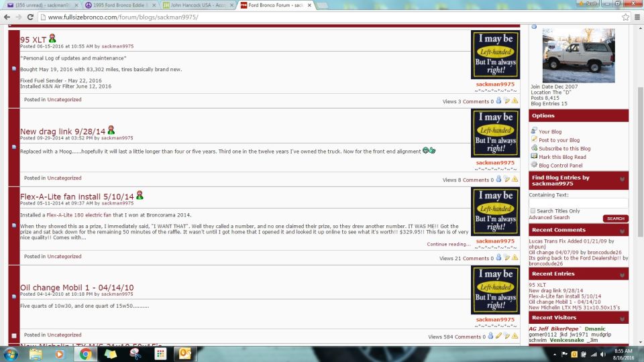644x362 pixels.
Task: Collapse the Recent Entries panel
Action: pos(623,275)
